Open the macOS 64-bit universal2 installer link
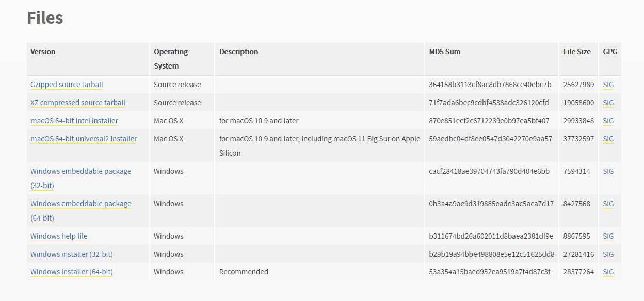 point(84,139)
